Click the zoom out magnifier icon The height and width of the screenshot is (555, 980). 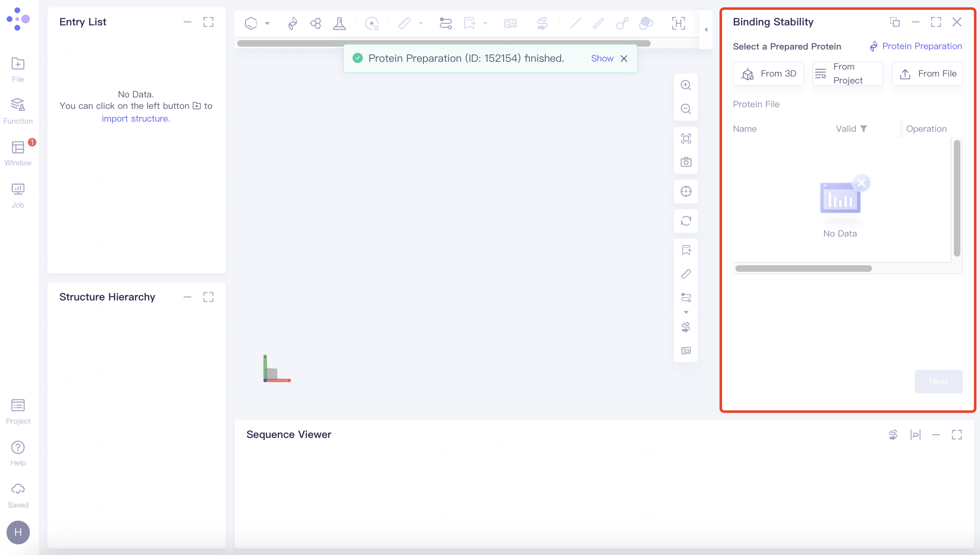tap(686, 109)
